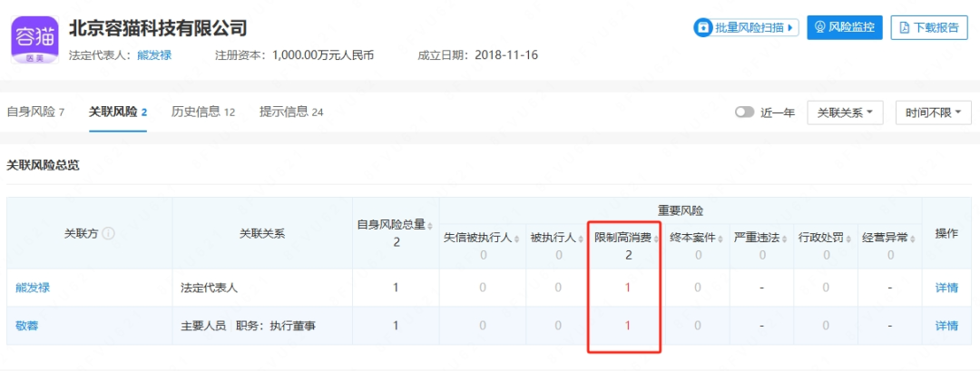
Task: Open the 历史信息 tab
Action: pos(203,112)
